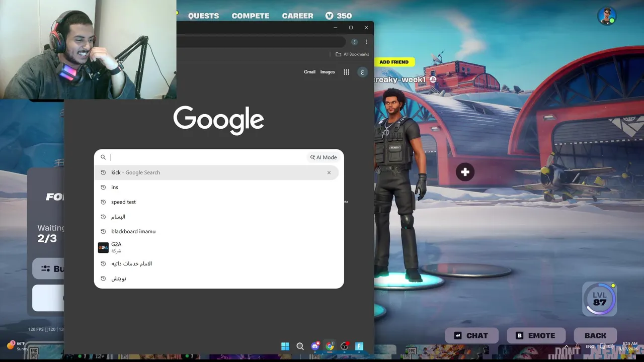Open the CAREER tab in Fortnite
644x362 pixels.
pyautogui.click(x=297, y=16)
